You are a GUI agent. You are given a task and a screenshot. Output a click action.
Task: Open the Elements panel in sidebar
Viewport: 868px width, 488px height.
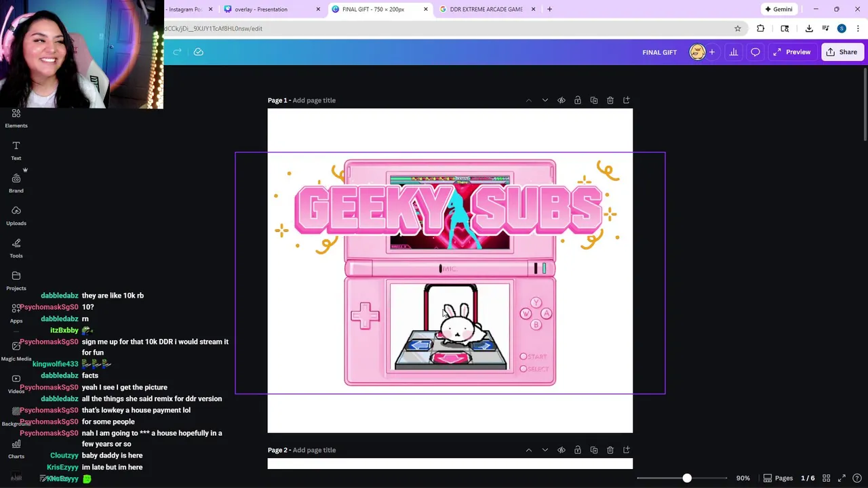pos(16,118)
